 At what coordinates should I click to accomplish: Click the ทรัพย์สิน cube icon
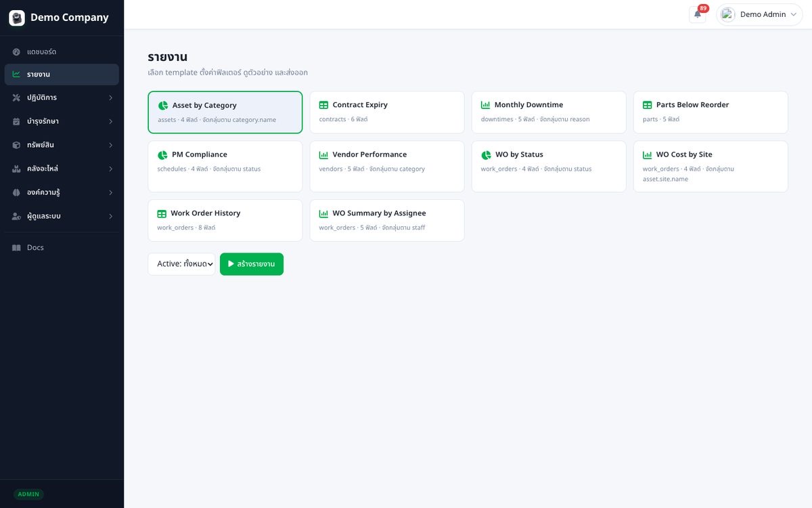(16, 145)
